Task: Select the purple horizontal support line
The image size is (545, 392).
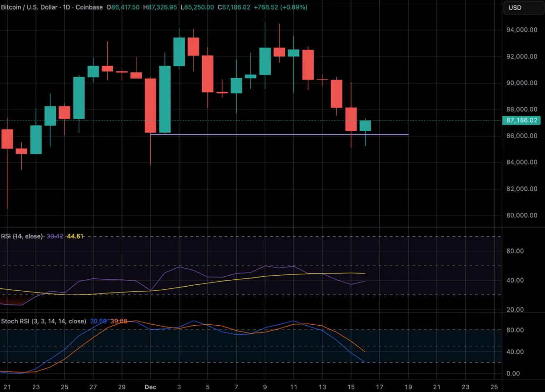Action: click(272, 134)
